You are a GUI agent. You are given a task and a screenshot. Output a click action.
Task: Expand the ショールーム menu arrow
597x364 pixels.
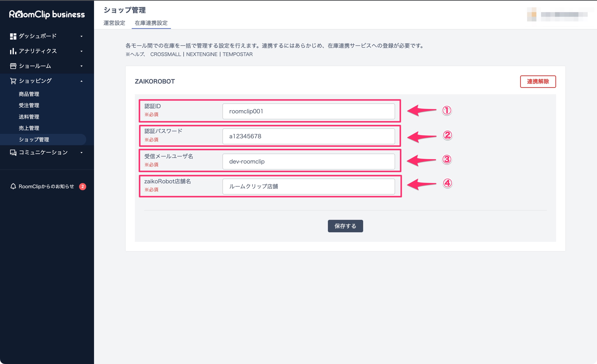pyautogui.click(x=82, y=66)
